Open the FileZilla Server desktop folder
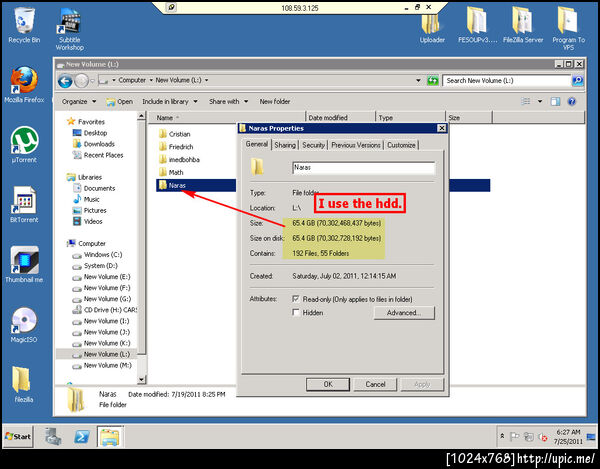600x469 pixels. [523, 25]
